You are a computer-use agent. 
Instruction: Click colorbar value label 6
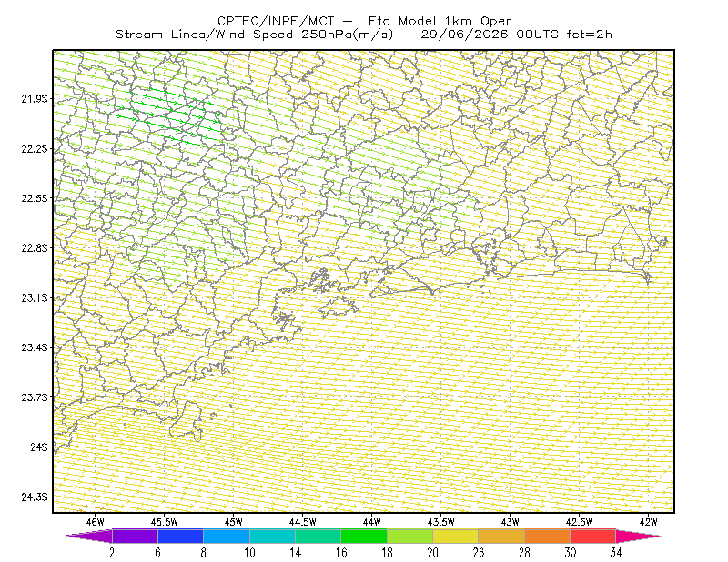tap(157, 553)
